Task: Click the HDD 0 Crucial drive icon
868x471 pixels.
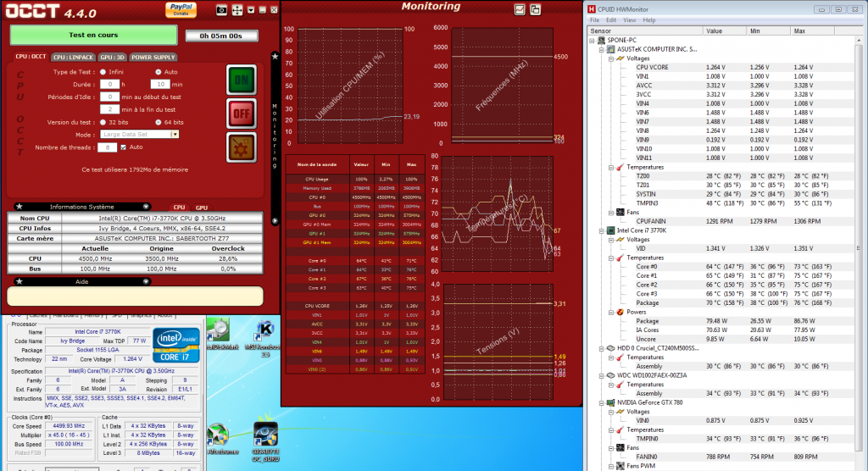Action: pyautogui.click(x=610, y=349)
